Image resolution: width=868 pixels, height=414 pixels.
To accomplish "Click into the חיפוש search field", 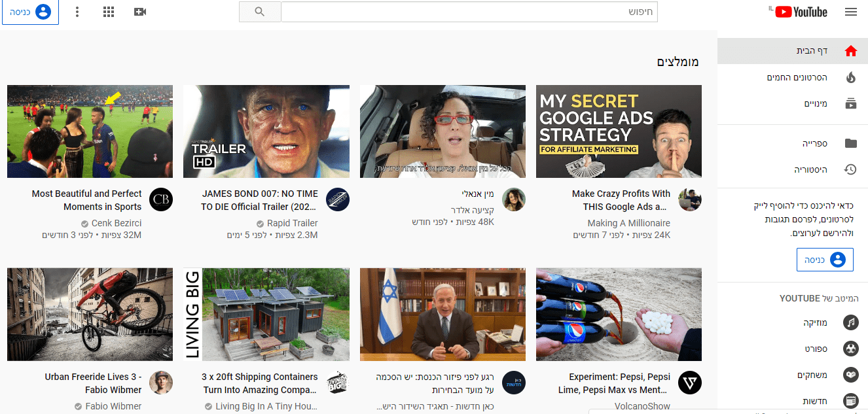I will click(469, 12).
